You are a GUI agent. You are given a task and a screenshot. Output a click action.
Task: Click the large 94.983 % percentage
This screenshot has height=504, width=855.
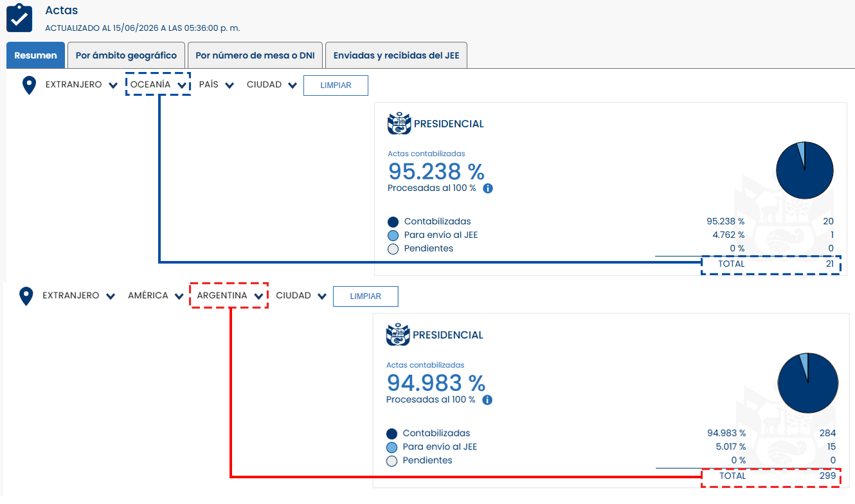[436, 383]
